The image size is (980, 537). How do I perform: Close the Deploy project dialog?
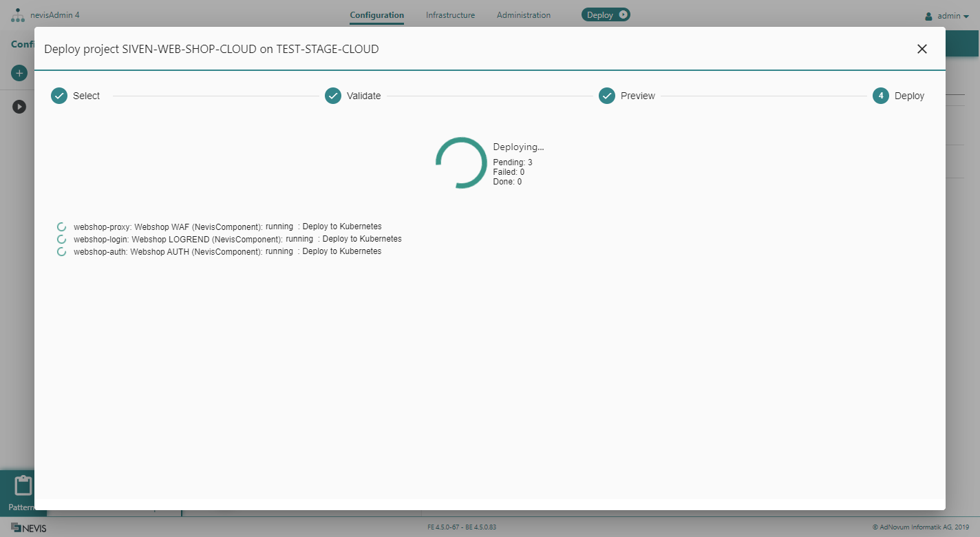[922, 49]
